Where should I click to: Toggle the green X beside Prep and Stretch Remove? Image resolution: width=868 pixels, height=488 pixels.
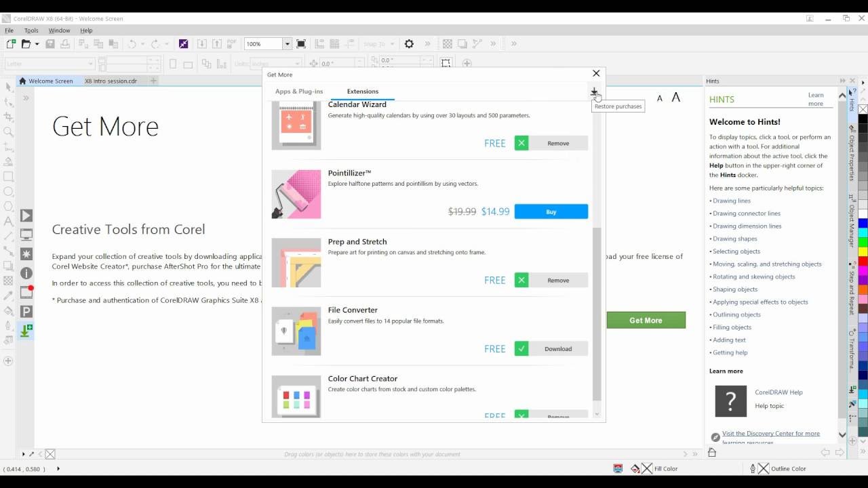tap(521, 280)
